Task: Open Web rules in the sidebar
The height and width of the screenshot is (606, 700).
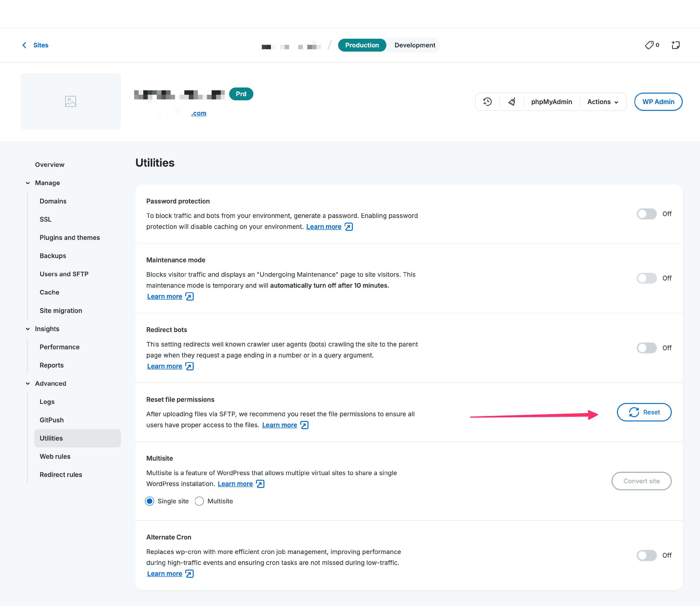Action: pos(55,456)
